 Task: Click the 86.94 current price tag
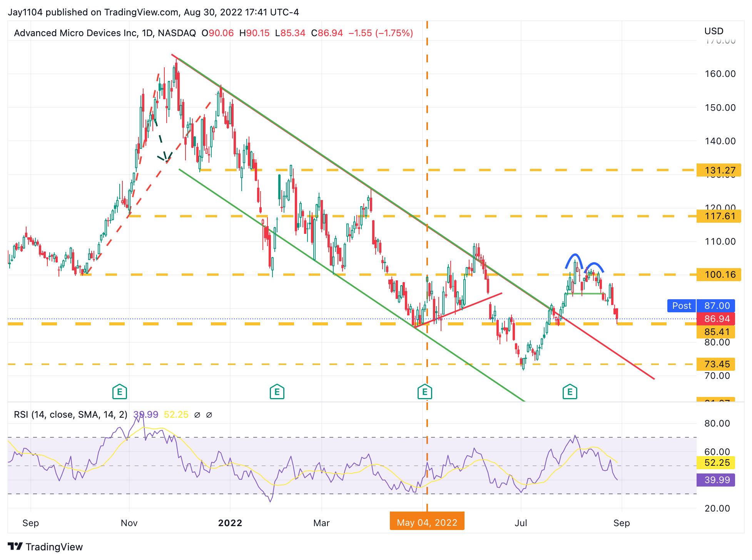(x=716, y=319)
